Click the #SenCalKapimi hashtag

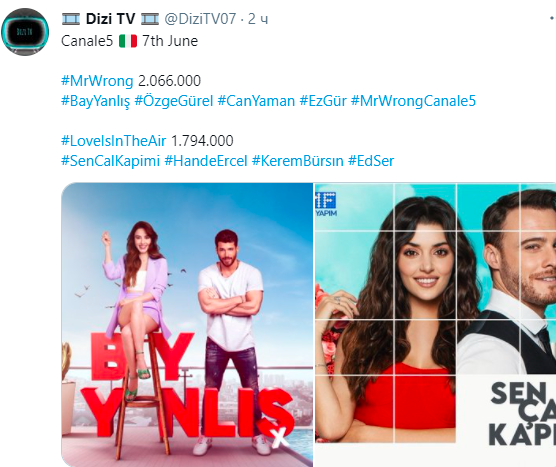[x=110, y=161]
